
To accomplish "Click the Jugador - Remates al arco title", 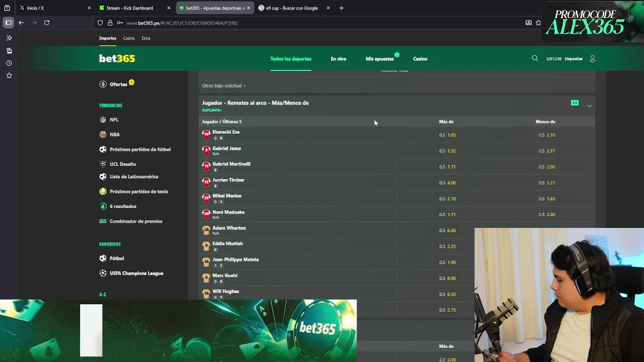I will 255,103.
